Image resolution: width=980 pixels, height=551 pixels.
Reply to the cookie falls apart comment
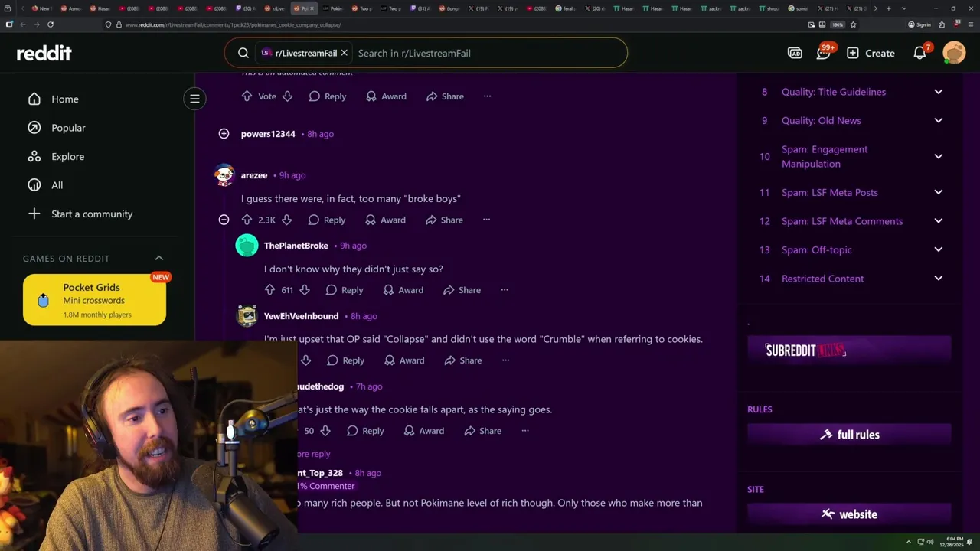click(x=365, y=431)
